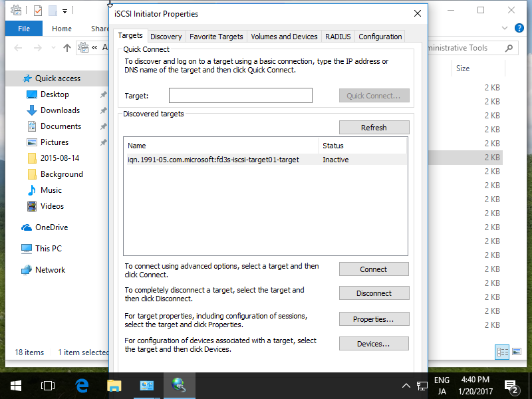Open Documents in navigation pane
532x399 pixels.
[61, 126]
